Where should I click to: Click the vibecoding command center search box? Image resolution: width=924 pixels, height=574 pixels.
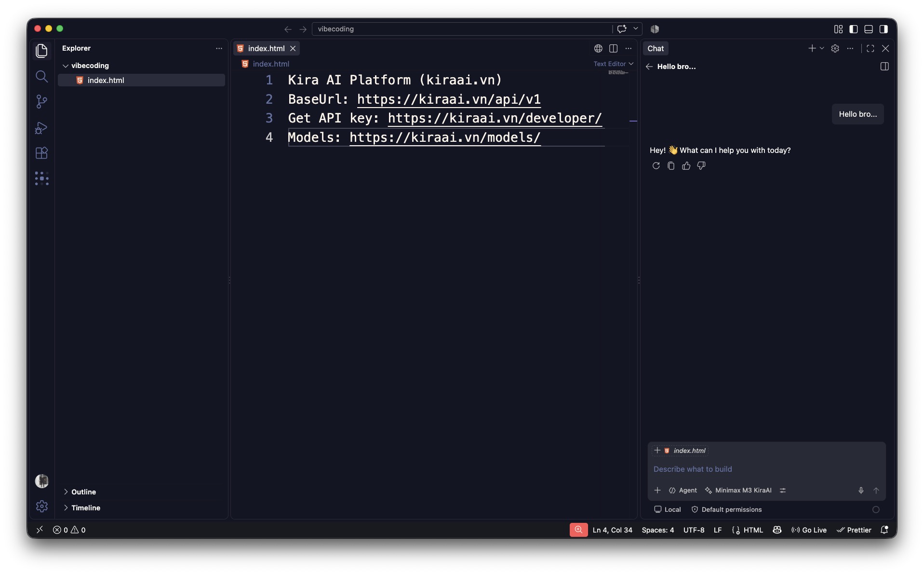[462, 29]
